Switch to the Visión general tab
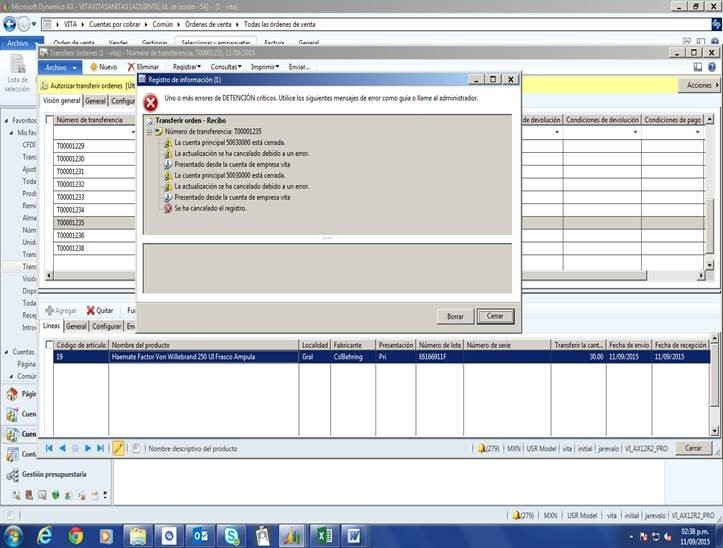Image resolution: width=723 pixels, height=548 pixels. click(61, 100)
